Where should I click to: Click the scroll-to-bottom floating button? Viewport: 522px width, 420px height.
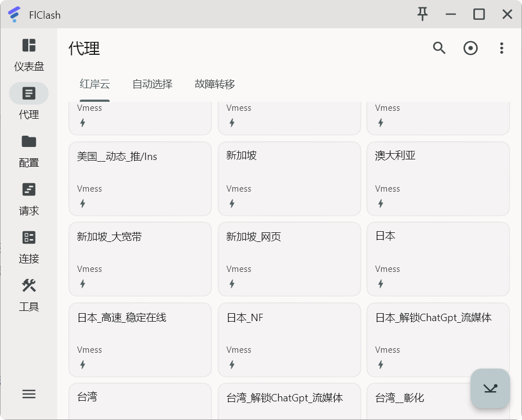pos(490,389)
